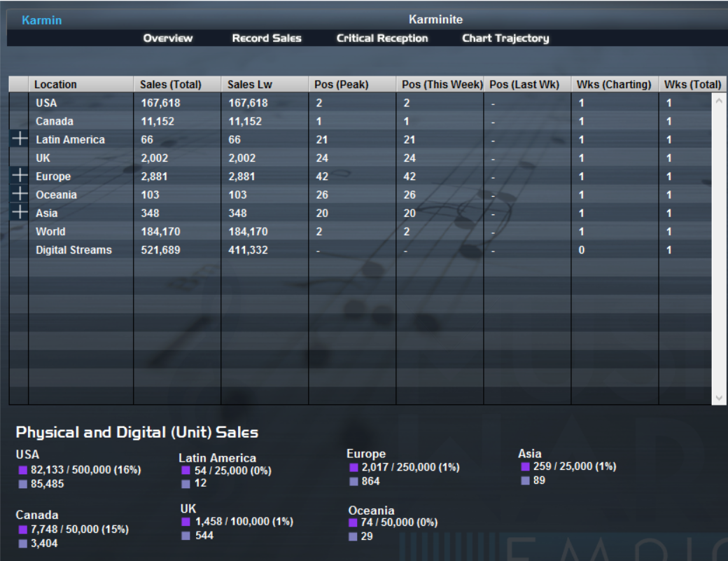Select the Canada row in table

tap(360, 121)
